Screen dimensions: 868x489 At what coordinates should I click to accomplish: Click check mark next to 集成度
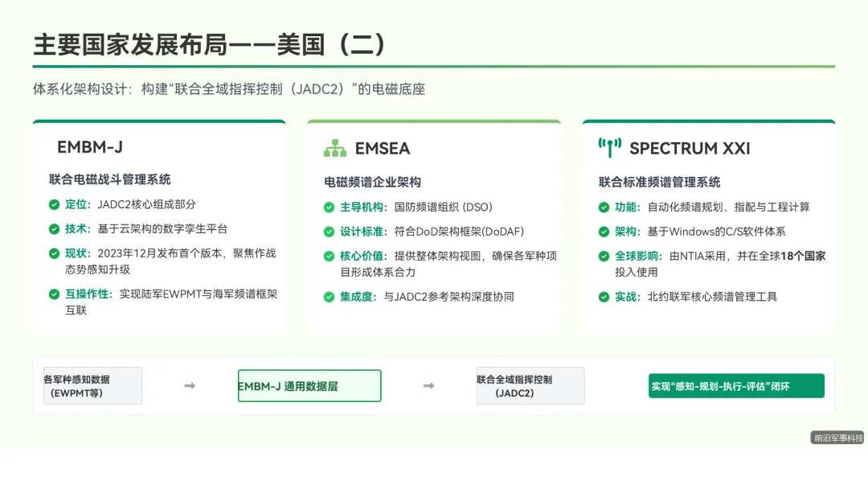click(x=329, y=297)
